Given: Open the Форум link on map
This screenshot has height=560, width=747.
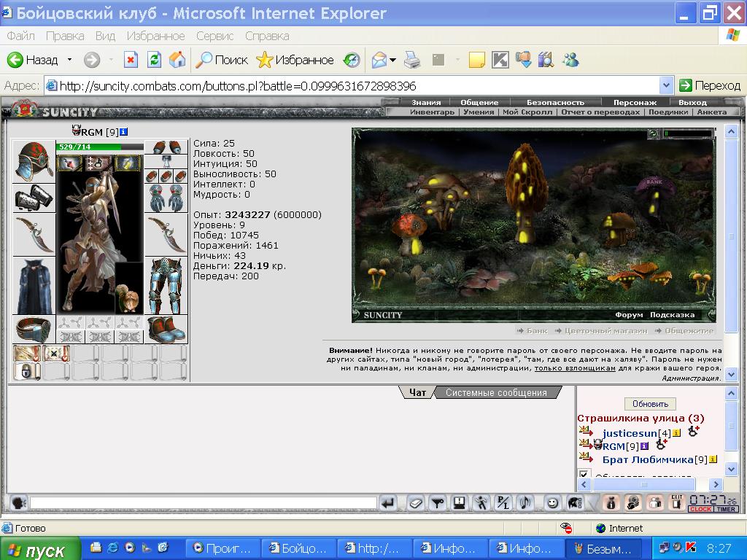Looking at the screenshot, I should tap(629, 315).
